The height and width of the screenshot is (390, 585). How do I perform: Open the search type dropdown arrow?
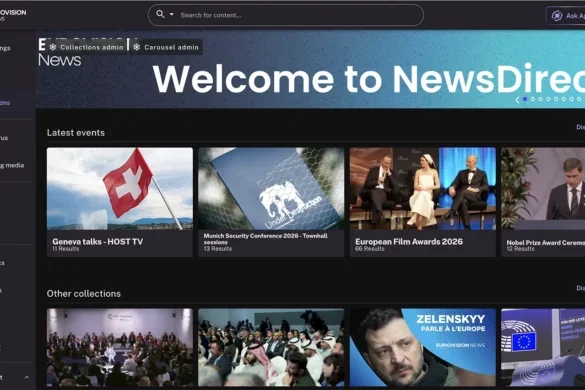172,15
